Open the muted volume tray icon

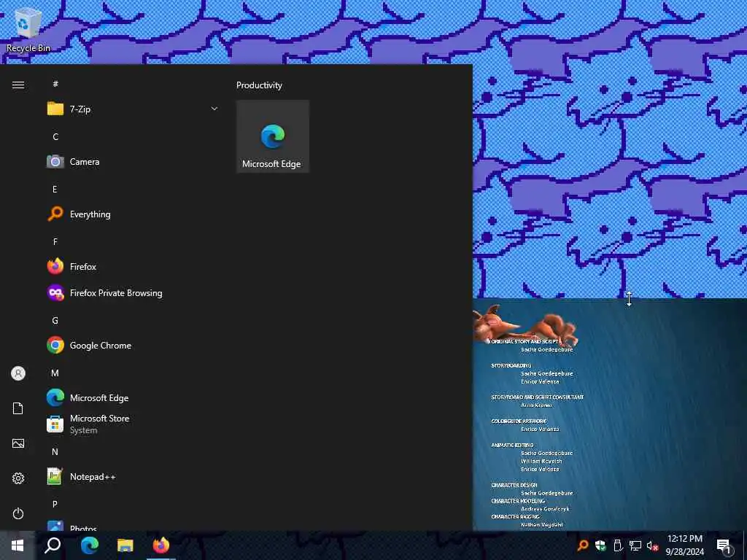tap(652, 545)
